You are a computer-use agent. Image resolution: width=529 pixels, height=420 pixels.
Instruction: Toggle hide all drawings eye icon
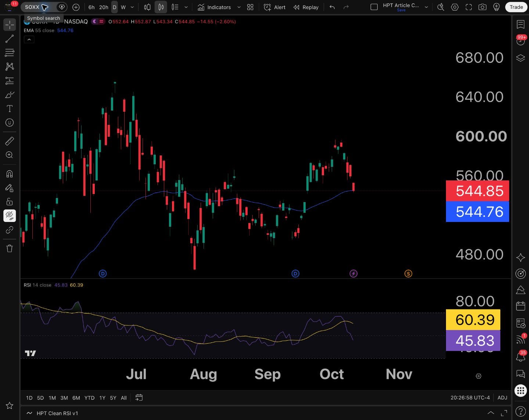(10, 216)
